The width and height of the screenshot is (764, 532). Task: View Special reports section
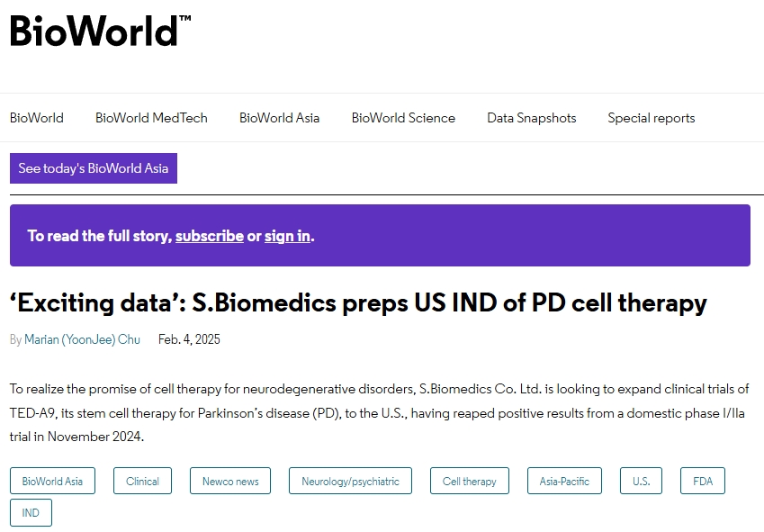[651, 118]
